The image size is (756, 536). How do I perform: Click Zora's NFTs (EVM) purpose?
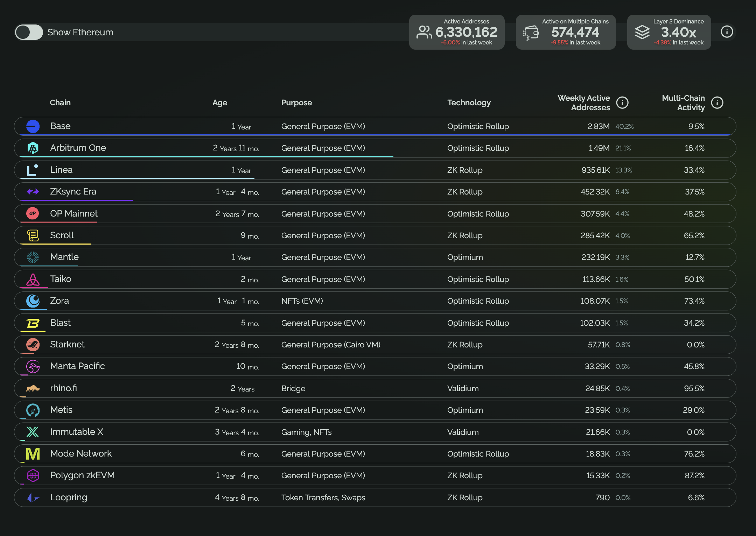[x=302, y=301]
